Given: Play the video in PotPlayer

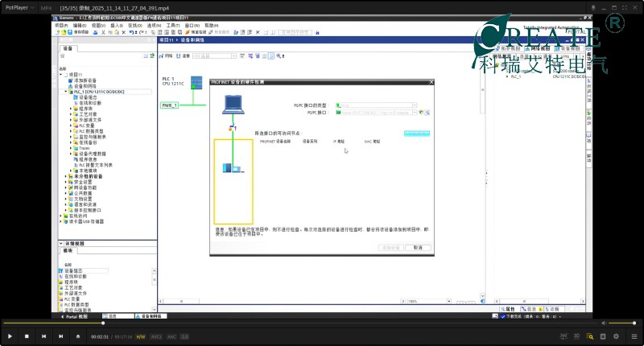Looking at the screenshot, I should [x=10, y=336].
